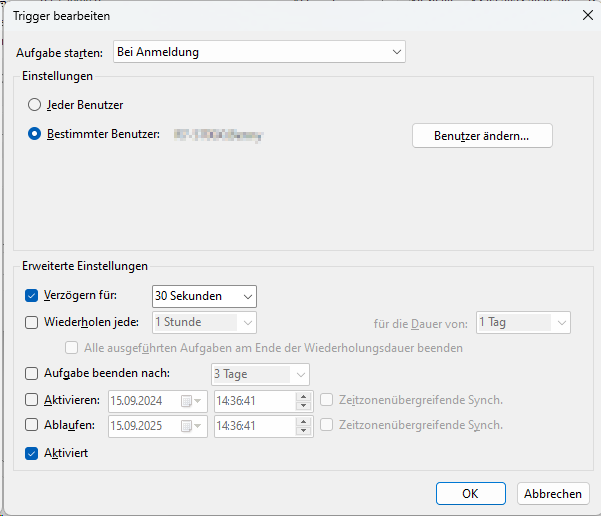The height and width of the screenshot is (516, 601).
Task: Click the OK button
Action: click(470, 494)
